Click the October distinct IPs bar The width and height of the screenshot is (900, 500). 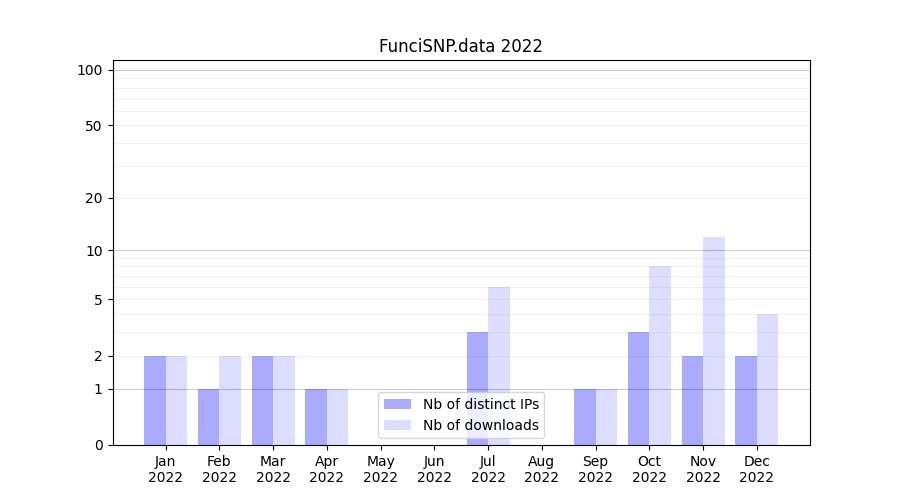638,388
